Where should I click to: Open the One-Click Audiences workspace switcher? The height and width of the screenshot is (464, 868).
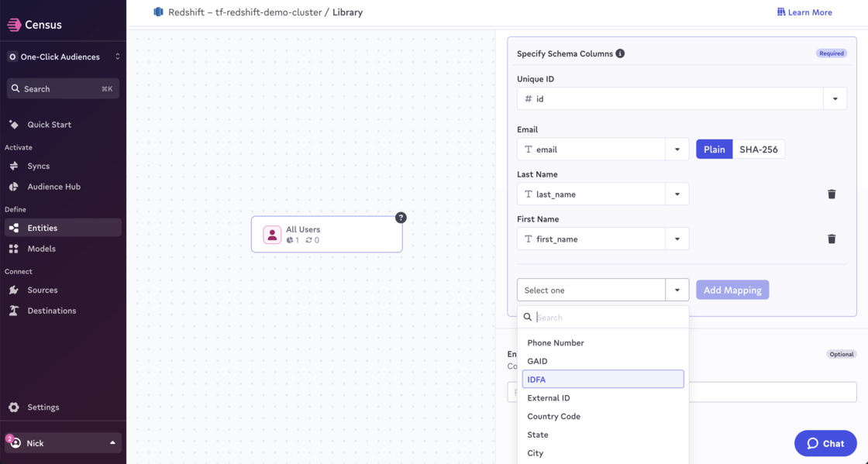pos(63,57)
